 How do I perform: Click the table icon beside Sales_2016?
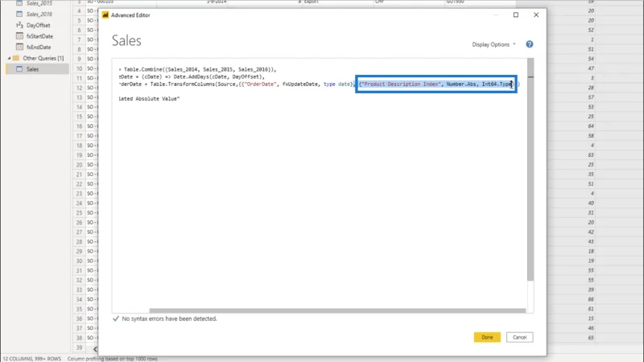[x=19, y=14]
